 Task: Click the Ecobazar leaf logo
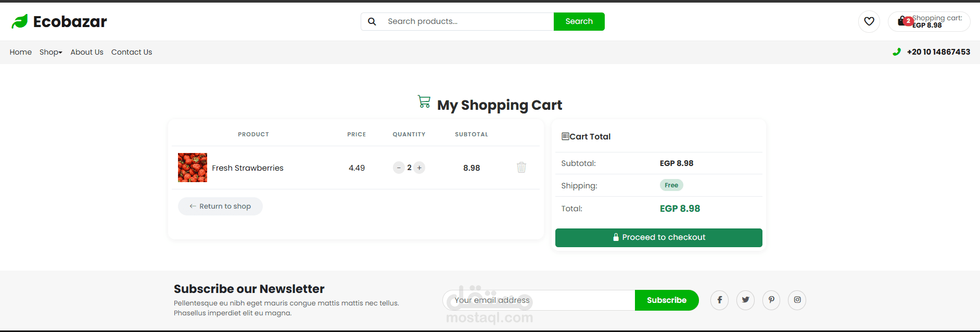click(20, 21)
